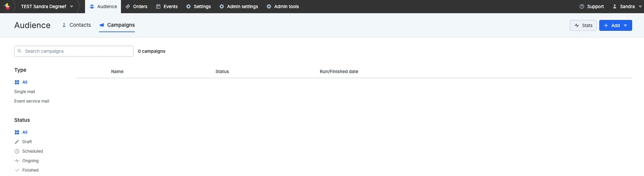The width and height of the screenshot is (644, 176).
Task: Open Admin tools tab
Action: [x=283, y=6]
